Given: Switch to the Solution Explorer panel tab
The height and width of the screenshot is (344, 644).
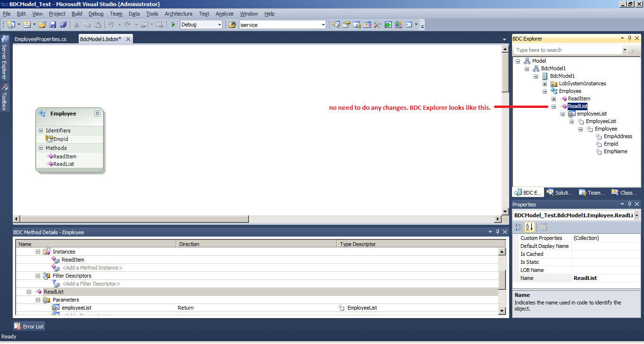Looking at the screenshot, I should (560, 193).
